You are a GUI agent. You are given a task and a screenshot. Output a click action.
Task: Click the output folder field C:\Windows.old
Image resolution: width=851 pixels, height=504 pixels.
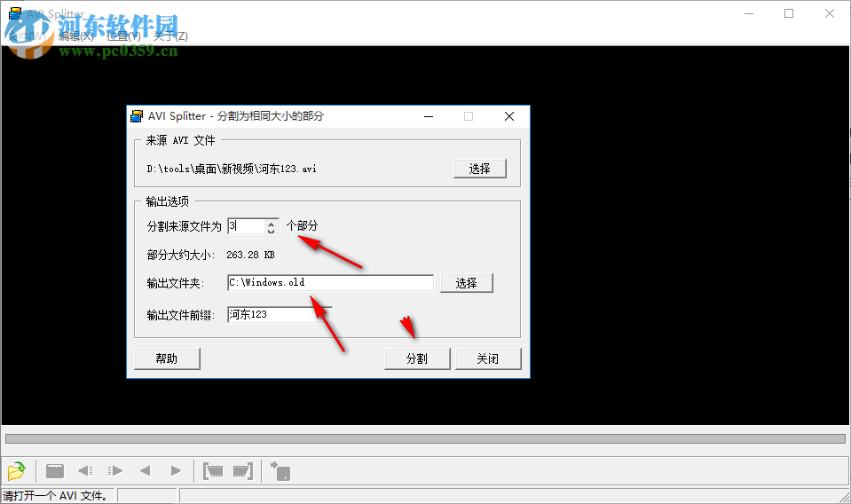[x=330, y=283]
